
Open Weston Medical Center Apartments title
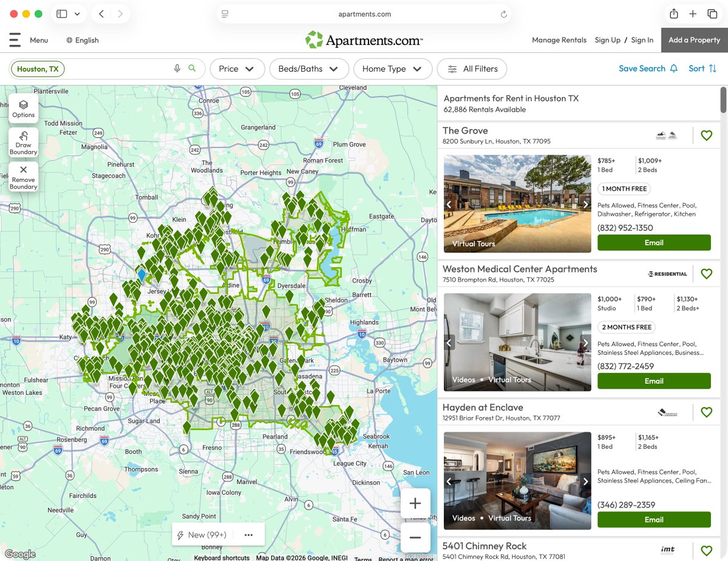[x=520, y=269]
